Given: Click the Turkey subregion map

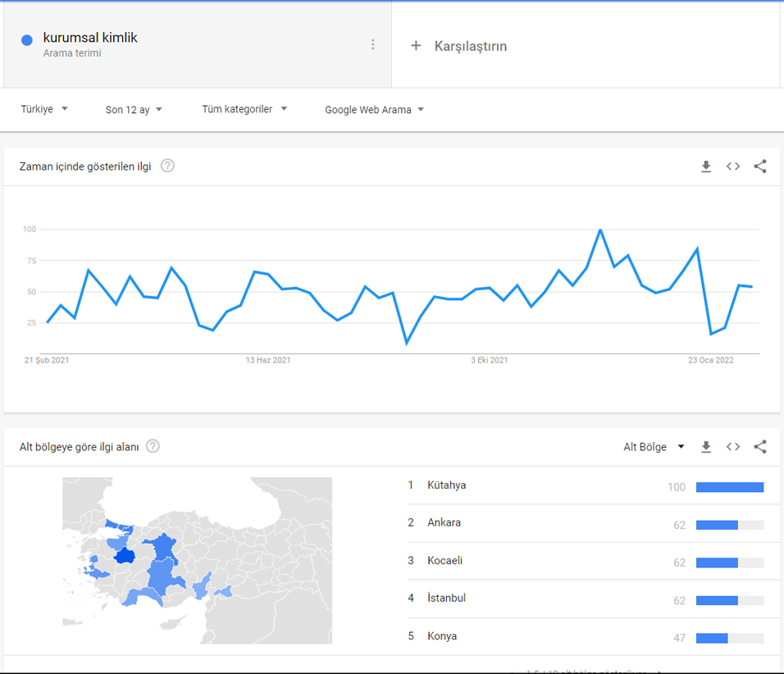Looking at the screenshot, I should (x=197, y=561).
